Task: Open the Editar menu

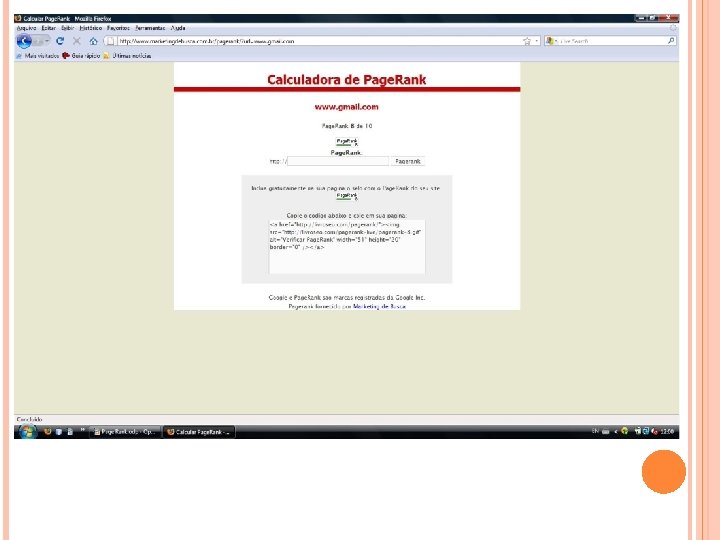Action: 49,28
